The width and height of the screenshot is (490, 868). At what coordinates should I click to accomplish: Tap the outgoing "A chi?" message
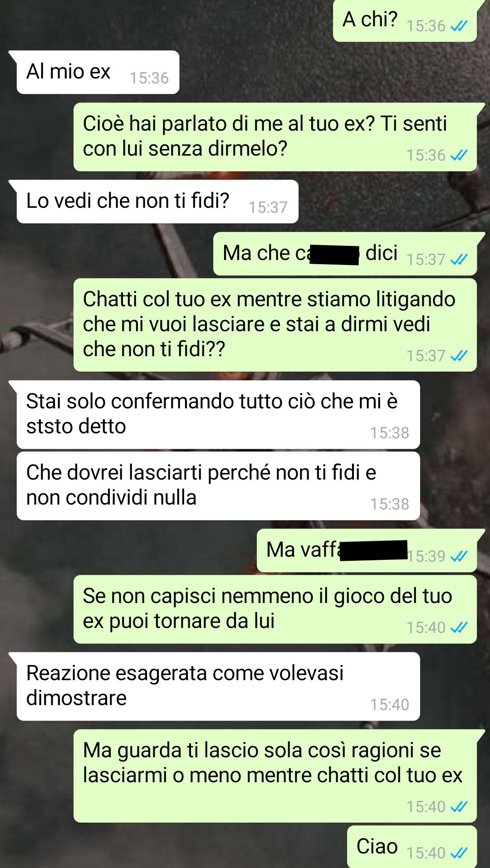point(405,20)
